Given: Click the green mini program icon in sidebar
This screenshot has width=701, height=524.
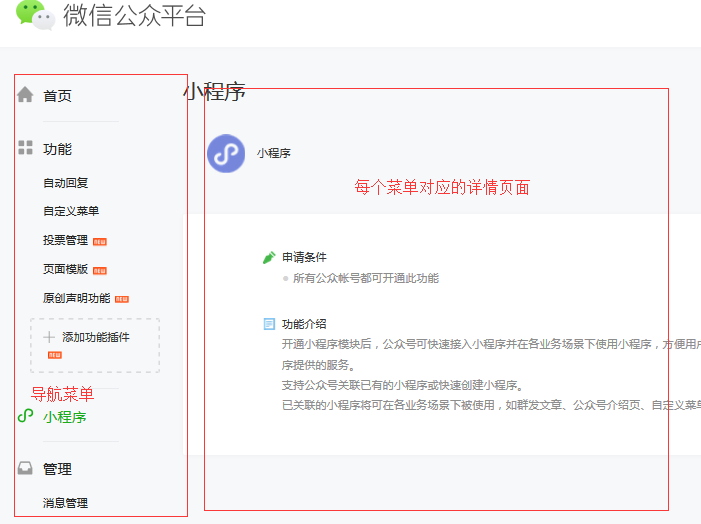Looking at the screenshot, I should tap(25, 416).
